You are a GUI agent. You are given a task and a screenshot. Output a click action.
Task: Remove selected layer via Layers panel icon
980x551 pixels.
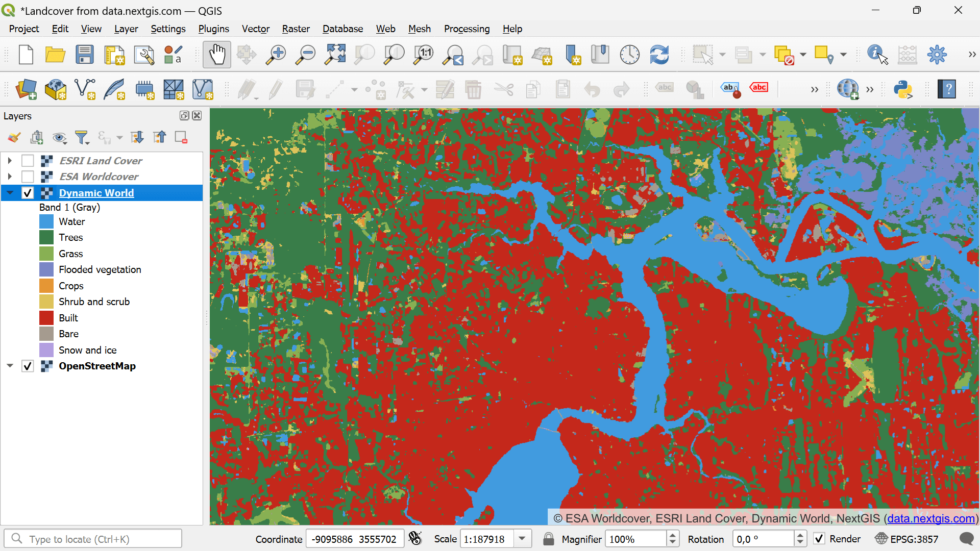click(181, 137)
